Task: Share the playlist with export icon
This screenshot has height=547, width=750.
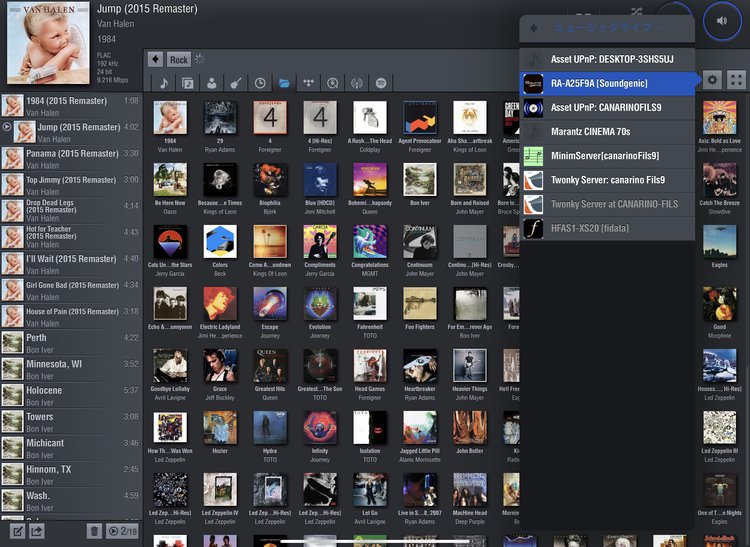Action: pos(37,531)
